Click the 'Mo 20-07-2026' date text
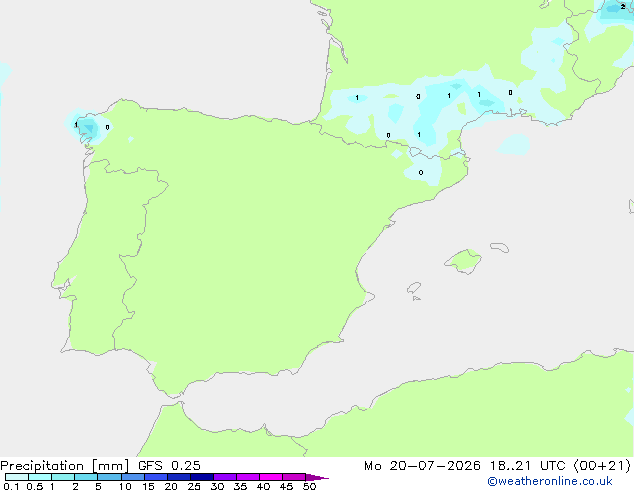This screenshot has height=490, width=634. tap(422, 466)
